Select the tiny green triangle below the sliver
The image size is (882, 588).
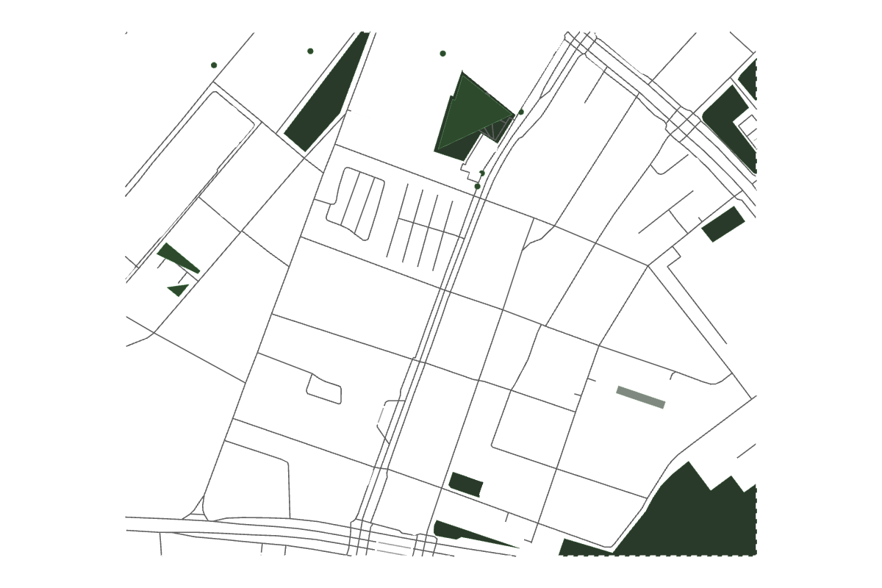click(x=179, y=290)
